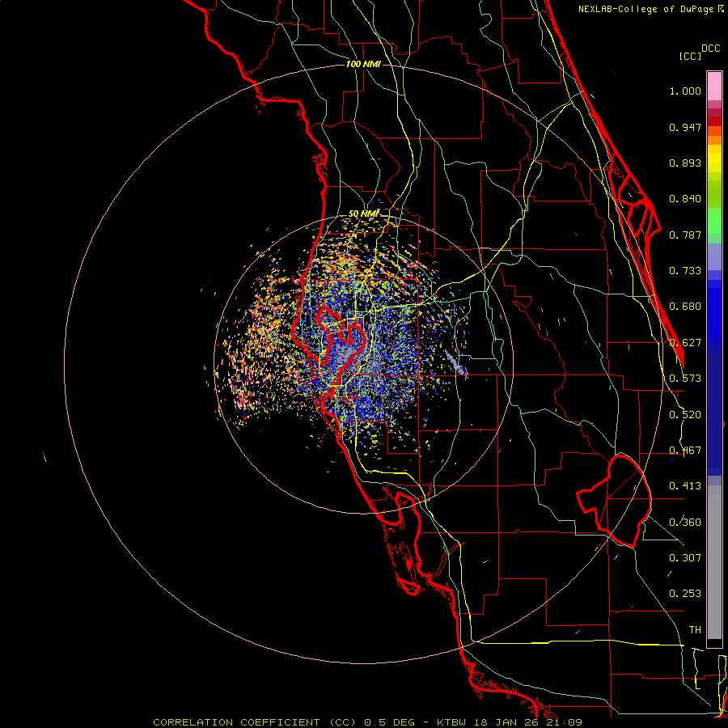Select the 0.787 color scale value

point(685,235)
